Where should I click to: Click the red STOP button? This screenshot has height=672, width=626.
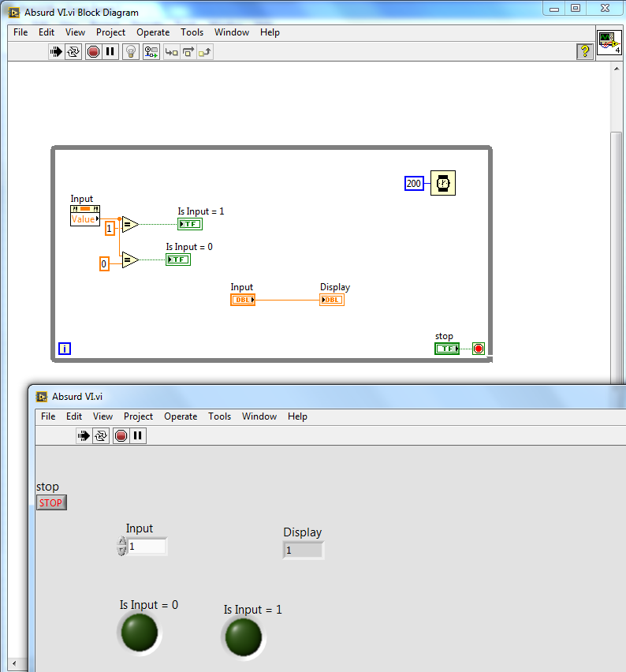pyautogui.click(x=51, y=502)
